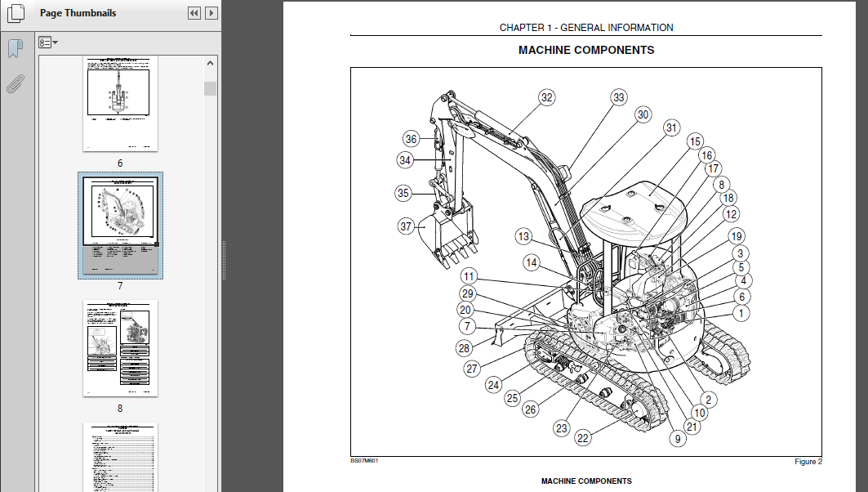Open the thumbnail options dropdown menu
This screenshot has height=492, width=868.
click(x=48, y=42)
